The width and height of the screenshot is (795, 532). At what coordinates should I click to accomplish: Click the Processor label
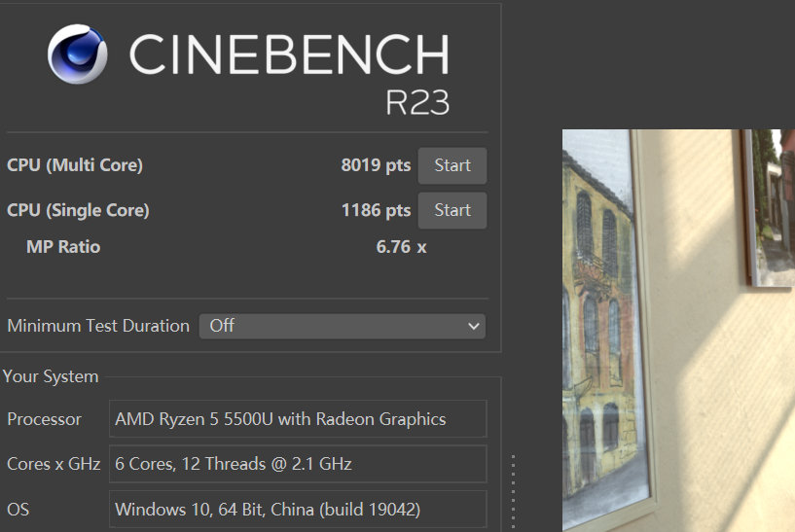point(44,419)
